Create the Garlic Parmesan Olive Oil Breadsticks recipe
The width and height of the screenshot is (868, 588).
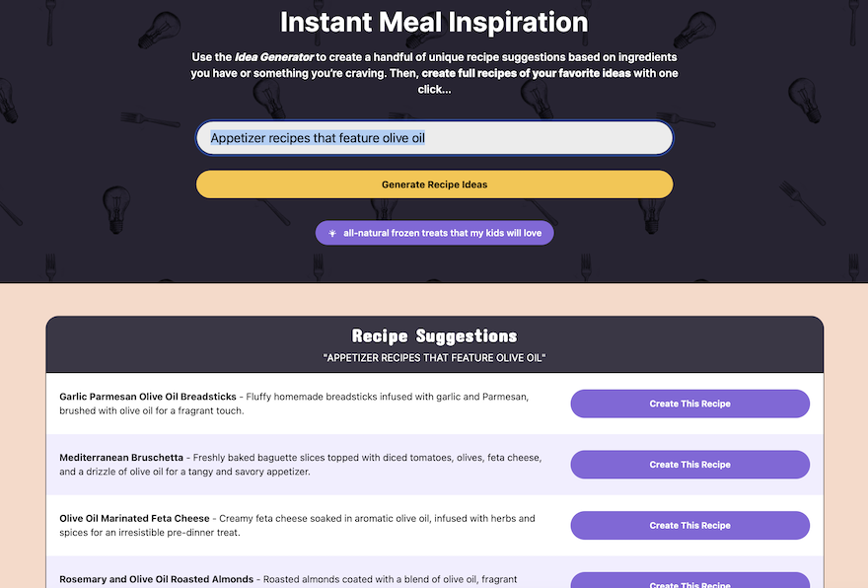[x=689, y=404]
